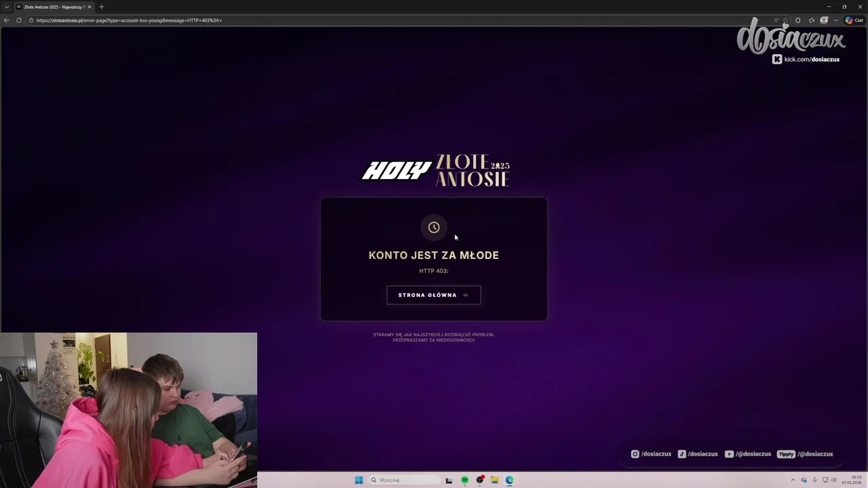Close the Złote Antosie 2025 tab
Image resolution: width=868 pixels, height=488 pixels.
click(89, 7)
